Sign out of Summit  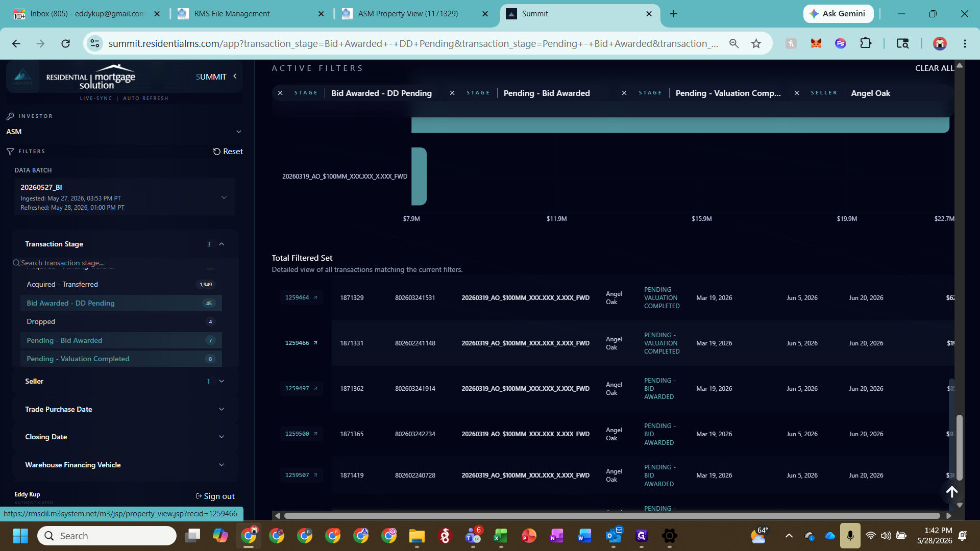pyautogui.click(x=215, y=496)
